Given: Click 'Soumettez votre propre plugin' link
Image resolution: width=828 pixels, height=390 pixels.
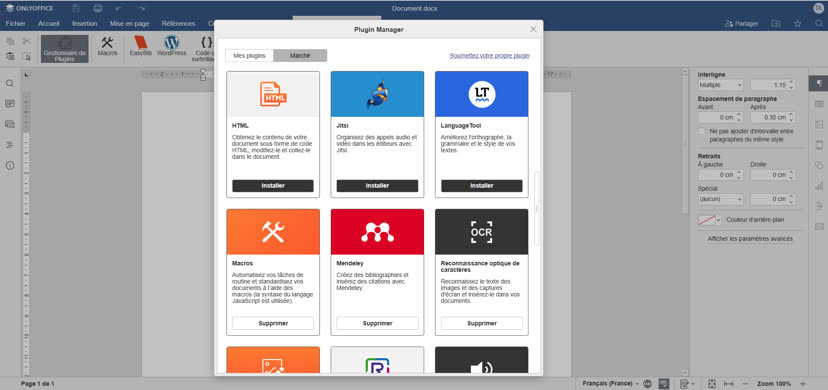Looking at the screenshot, I should (x=490, y=55).
